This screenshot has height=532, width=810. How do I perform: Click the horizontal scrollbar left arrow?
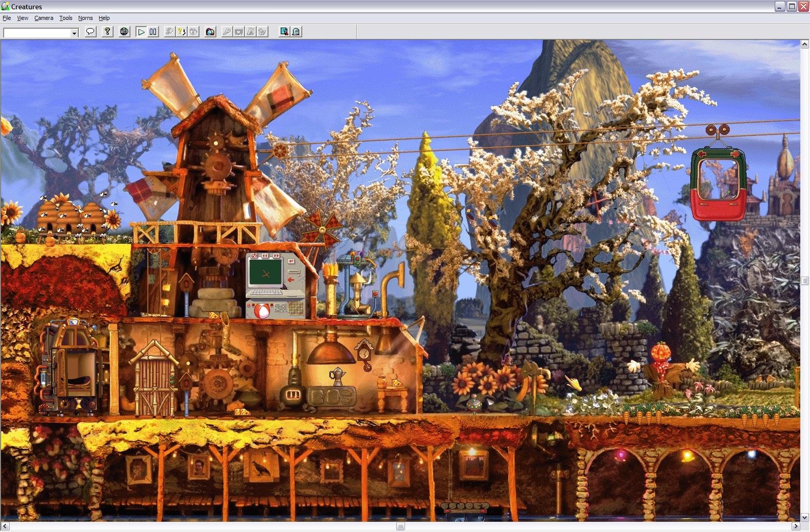point(5,526)
